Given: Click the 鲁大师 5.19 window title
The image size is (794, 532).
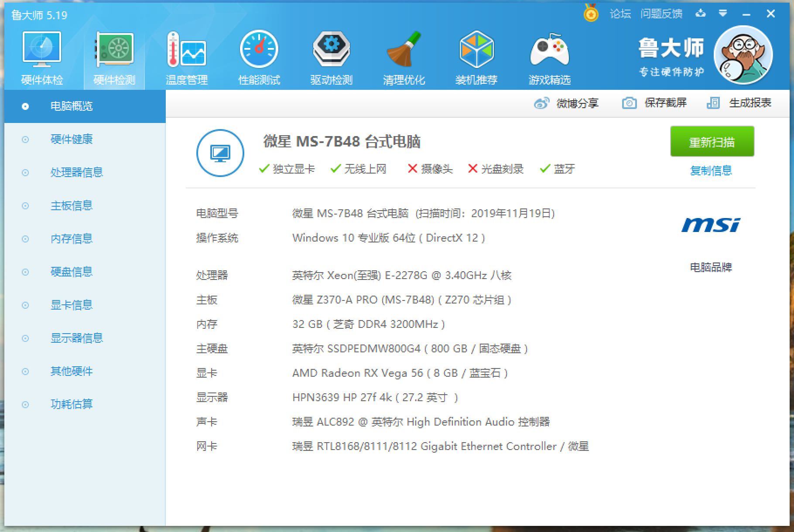Looking at the screenshot, I should click(x=39, y=15).
